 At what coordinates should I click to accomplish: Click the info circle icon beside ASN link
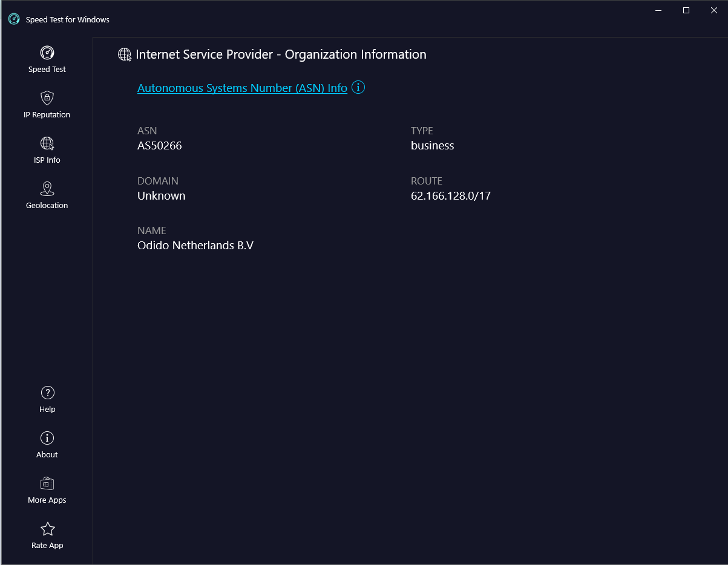coord(358,88)
